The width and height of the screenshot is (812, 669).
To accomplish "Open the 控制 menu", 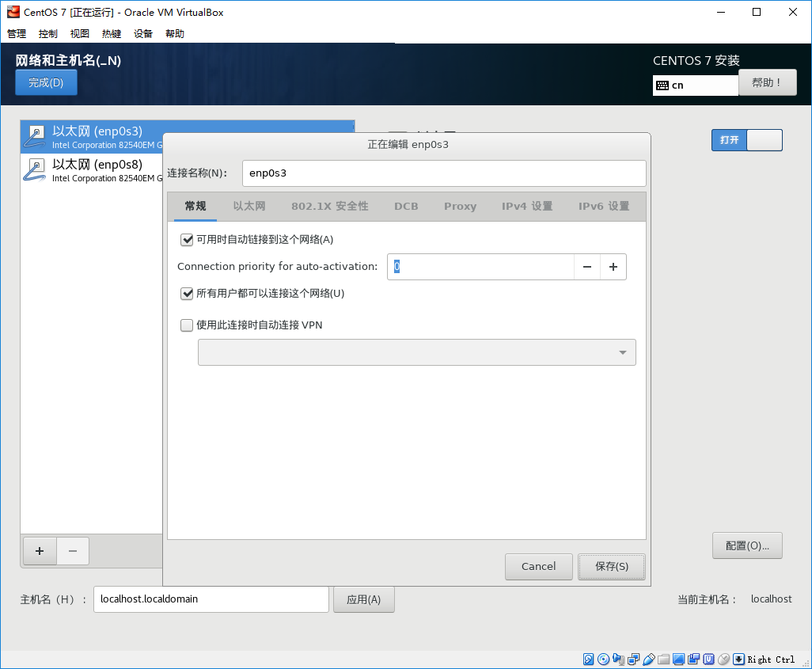I will pyautogui.click(x=48, y=34).
